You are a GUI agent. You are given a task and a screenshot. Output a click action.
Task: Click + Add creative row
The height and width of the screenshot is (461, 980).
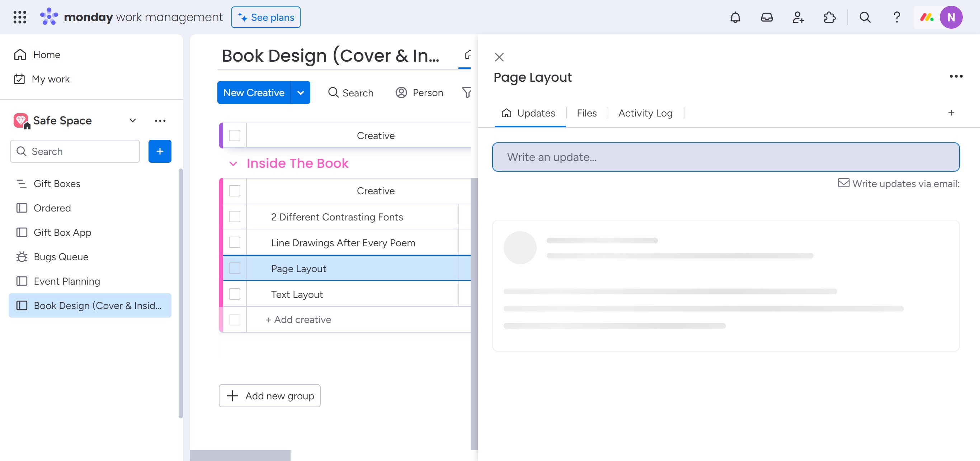tap(299, 320)
